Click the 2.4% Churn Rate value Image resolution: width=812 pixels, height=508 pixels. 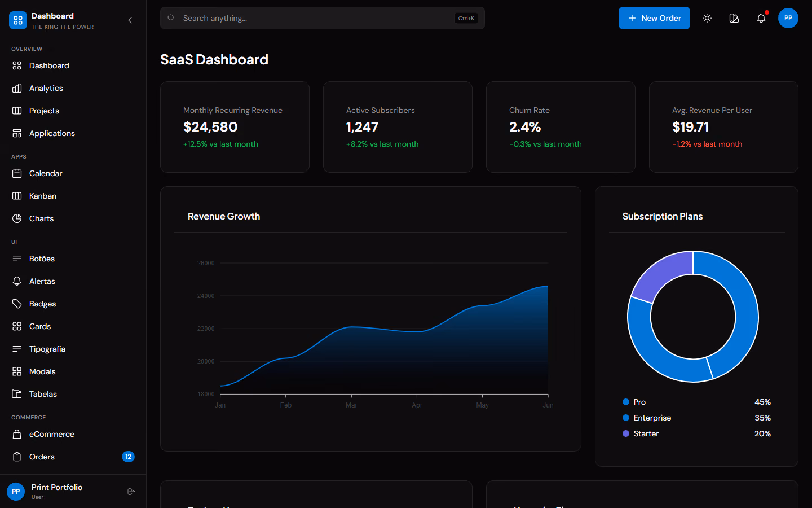(x=525, y=127)
